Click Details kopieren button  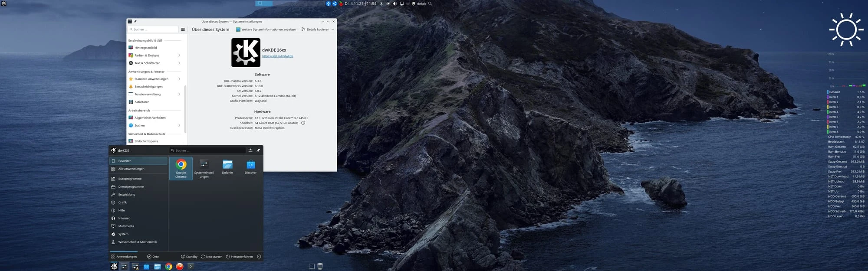tap(316, 29)
